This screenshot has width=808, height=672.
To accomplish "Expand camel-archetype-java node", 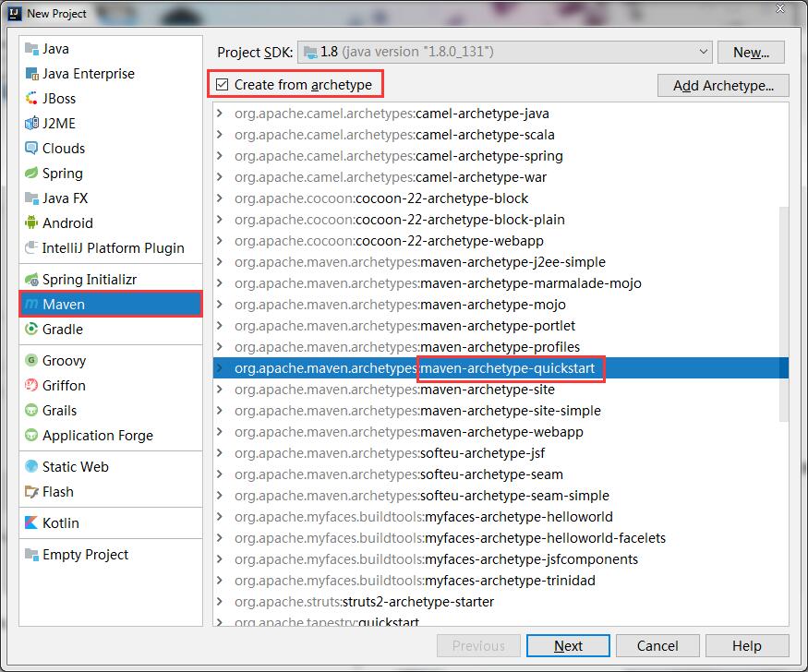I will pos(220,113).
